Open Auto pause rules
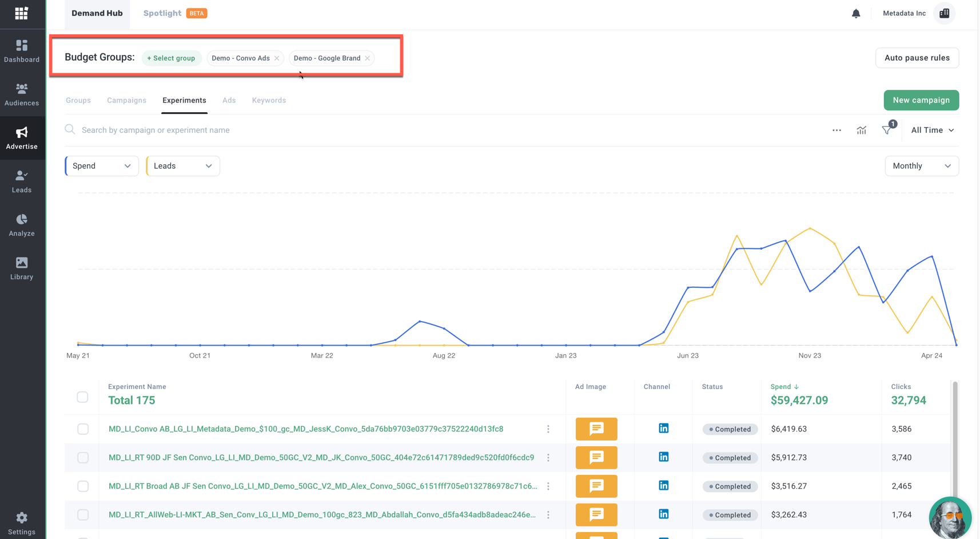 pyautogui.click(x=917, y=58)
